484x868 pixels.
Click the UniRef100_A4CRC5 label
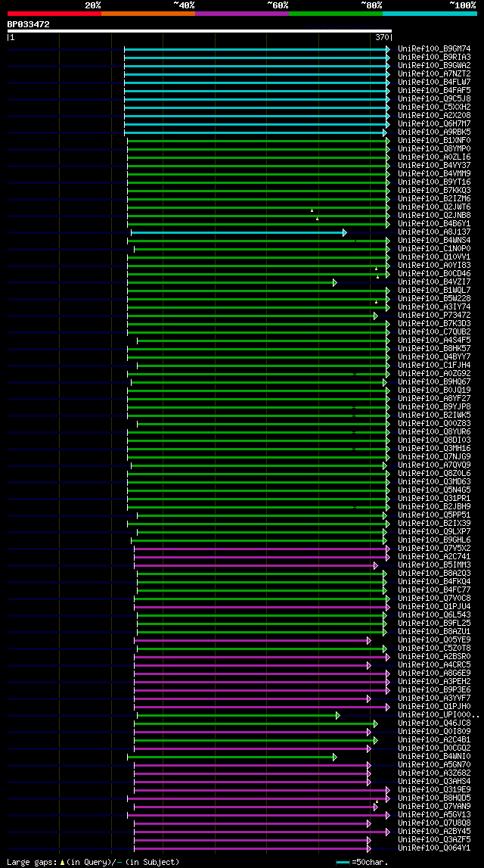pyautogui.click(x=434, y=665)
